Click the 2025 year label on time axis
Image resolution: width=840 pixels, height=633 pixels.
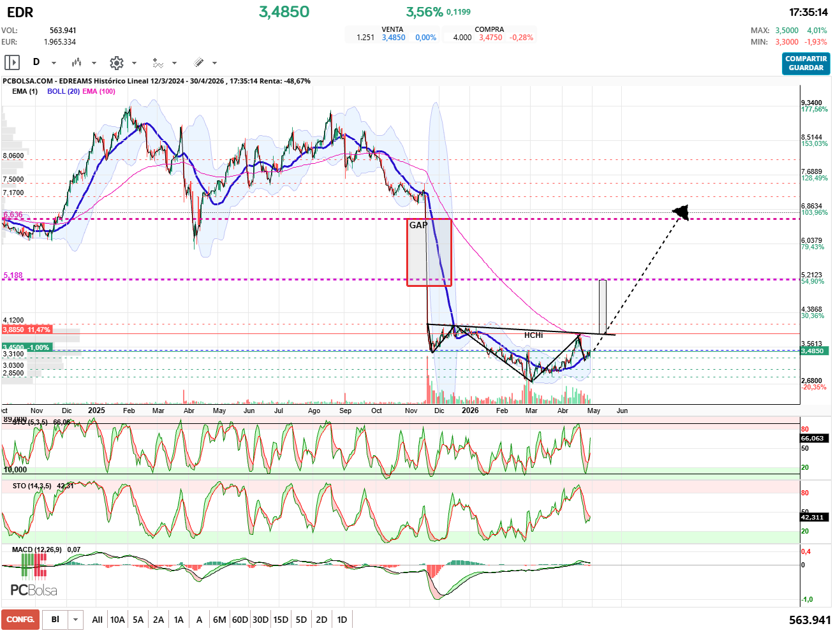tap(96, 411)
